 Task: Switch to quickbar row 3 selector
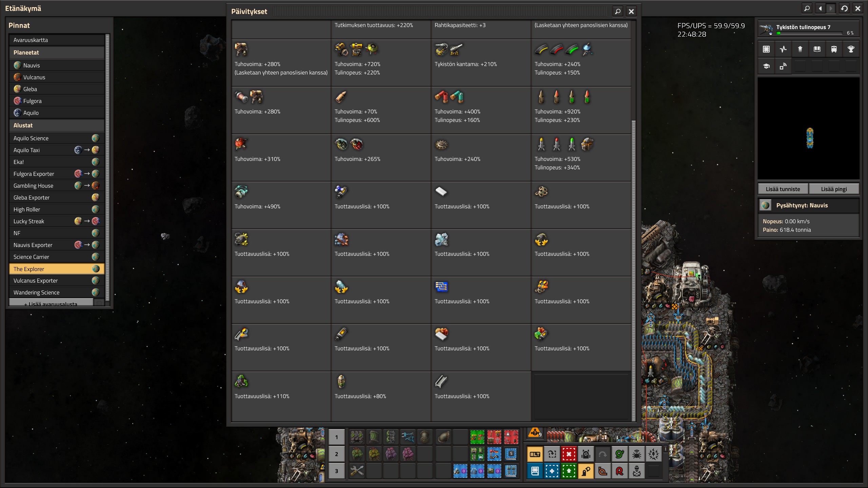point(336,471)
